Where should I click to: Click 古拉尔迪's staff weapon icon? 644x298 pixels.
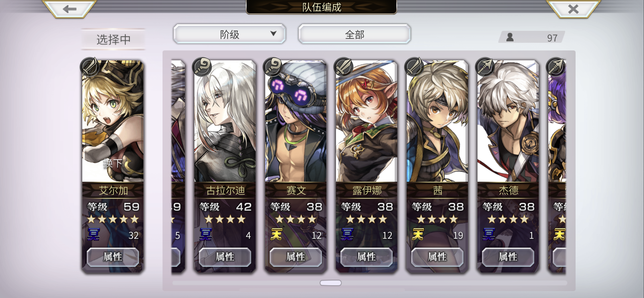202,67
